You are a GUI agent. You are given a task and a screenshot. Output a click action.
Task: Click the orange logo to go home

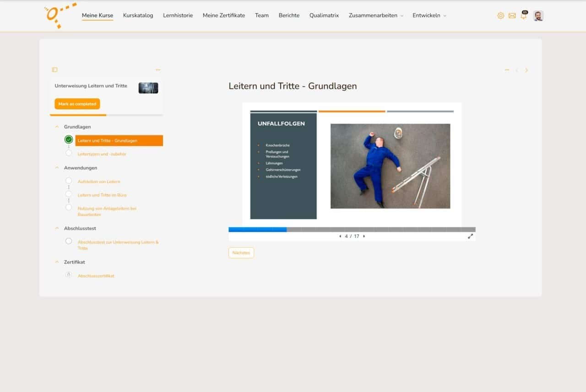coord(60,15)
